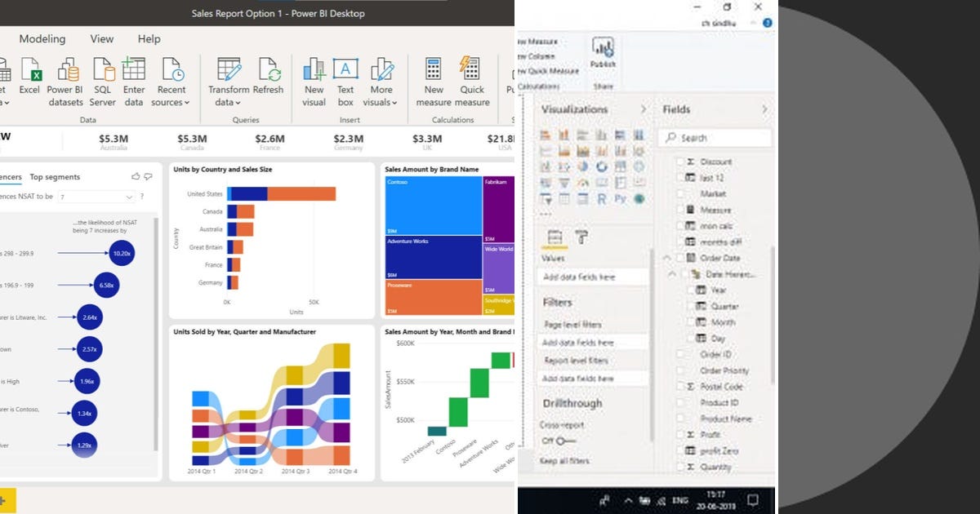980x514 pixels.
Task: Select the pie chart visualization icon
Action: click(583, 166)
